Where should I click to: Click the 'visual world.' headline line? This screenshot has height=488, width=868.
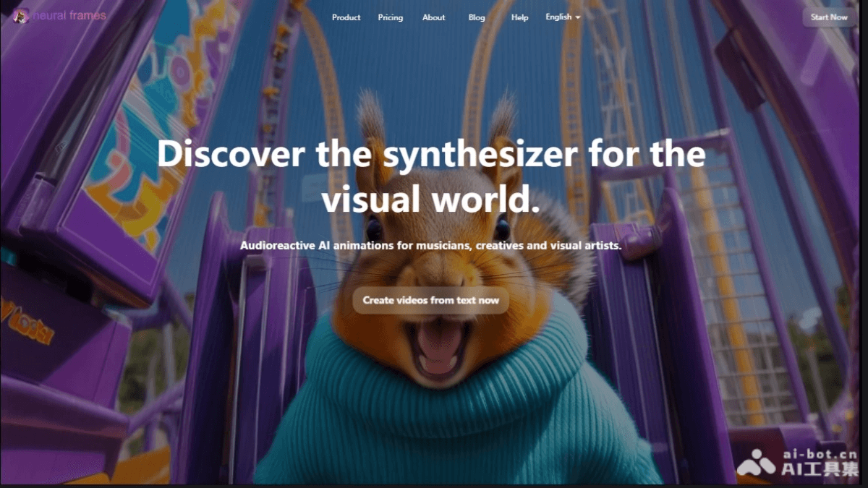click(431, 199)
